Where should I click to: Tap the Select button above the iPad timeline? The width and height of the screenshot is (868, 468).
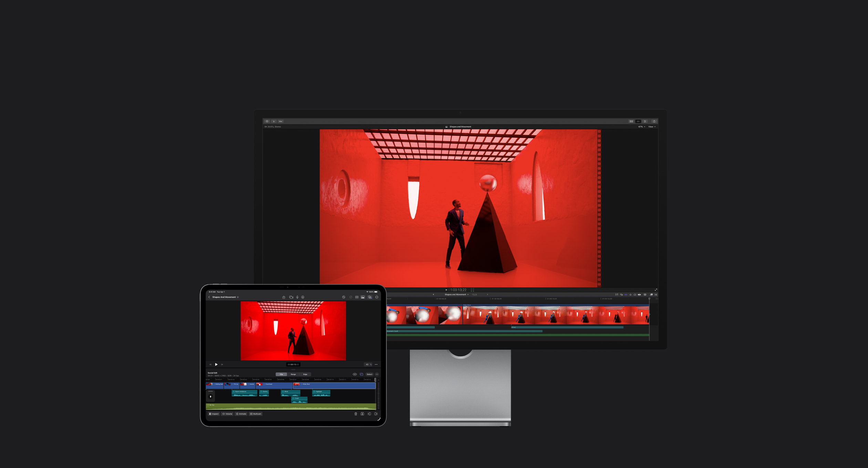[369, 374]
